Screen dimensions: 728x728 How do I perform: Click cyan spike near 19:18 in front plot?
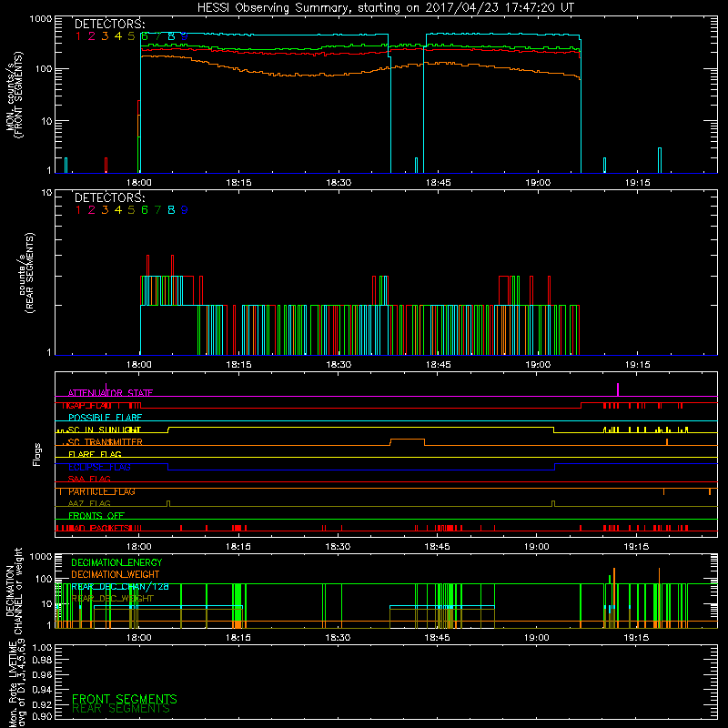660,160
